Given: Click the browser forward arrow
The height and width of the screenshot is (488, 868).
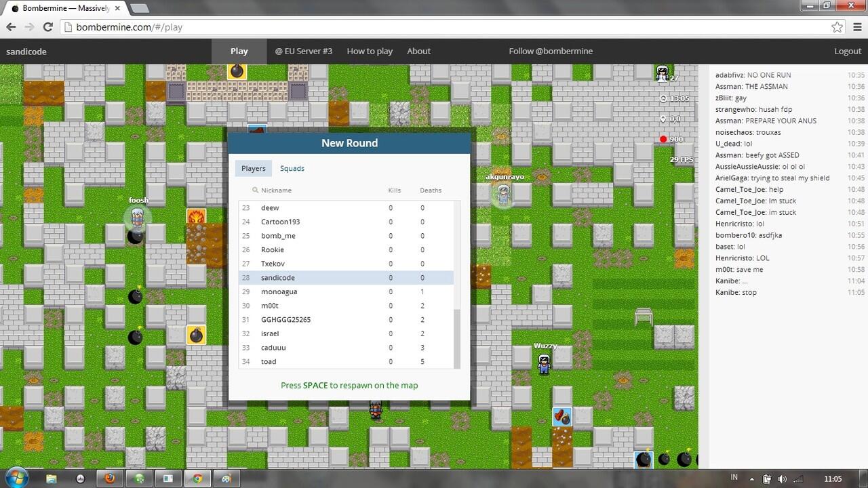Looking at the screenshot, I should (29, 27).
